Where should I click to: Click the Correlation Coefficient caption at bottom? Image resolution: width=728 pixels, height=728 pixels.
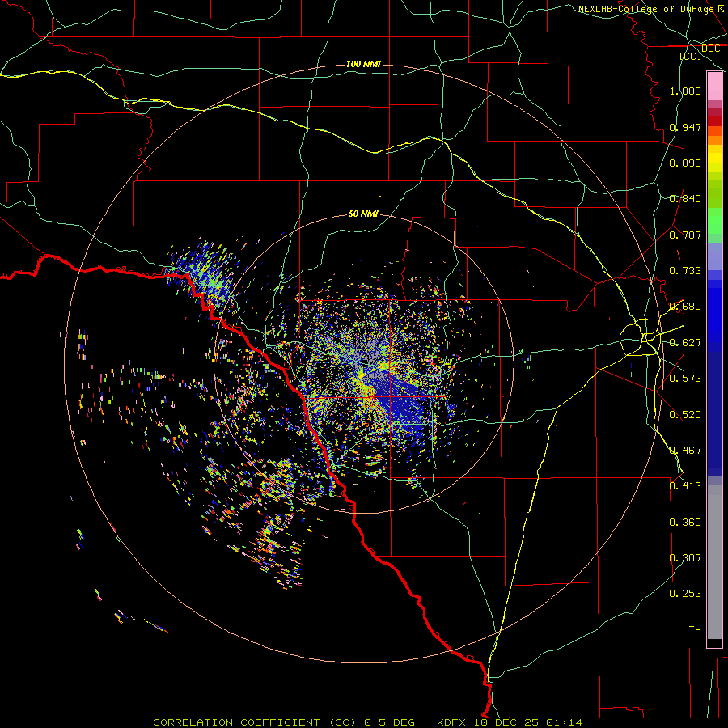[x=367, y=722]
